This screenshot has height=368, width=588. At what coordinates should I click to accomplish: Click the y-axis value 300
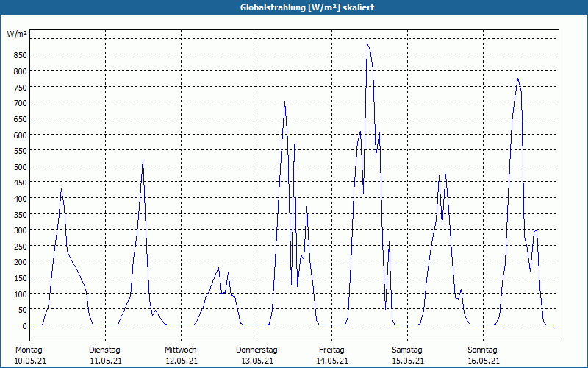(20, 230)
